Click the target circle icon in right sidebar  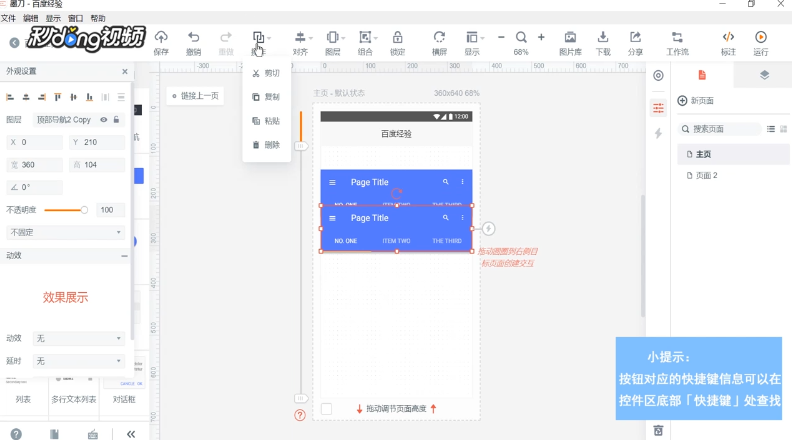(x=658, y=76)
